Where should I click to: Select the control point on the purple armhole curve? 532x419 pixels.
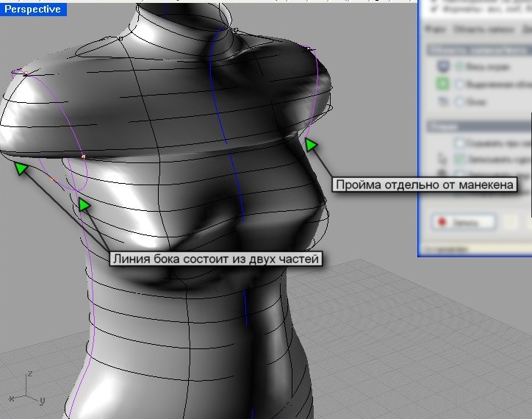point(83,156)
